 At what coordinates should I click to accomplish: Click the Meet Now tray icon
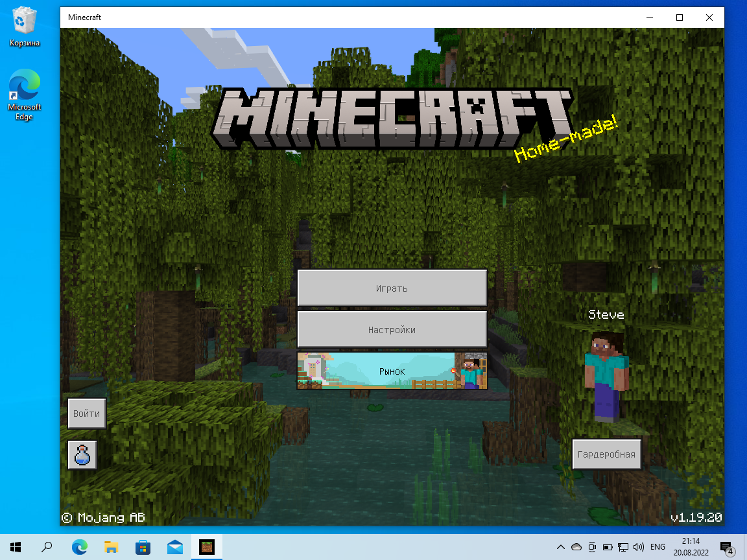pyautogui.click(x=592, y=546)
